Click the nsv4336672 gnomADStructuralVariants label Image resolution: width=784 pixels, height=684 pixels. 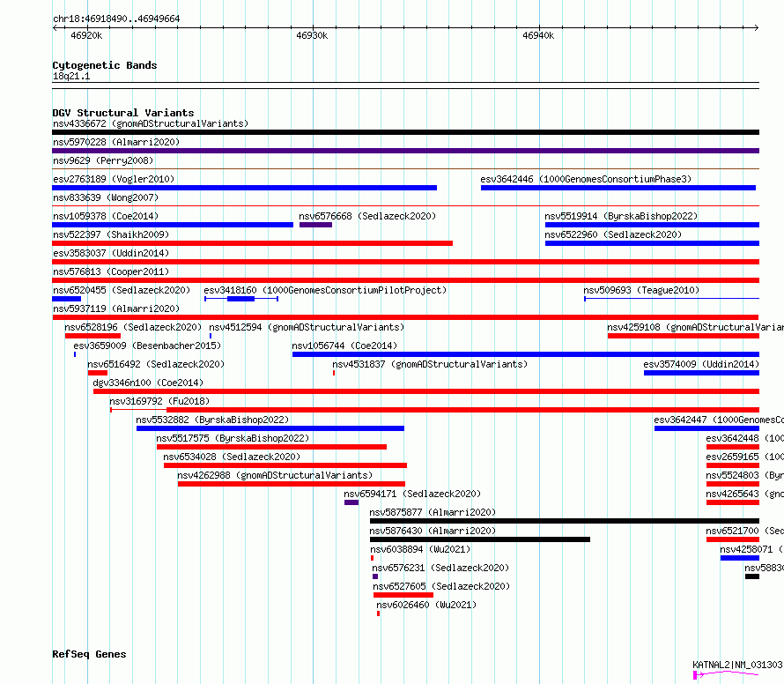(x=151, y=123)
